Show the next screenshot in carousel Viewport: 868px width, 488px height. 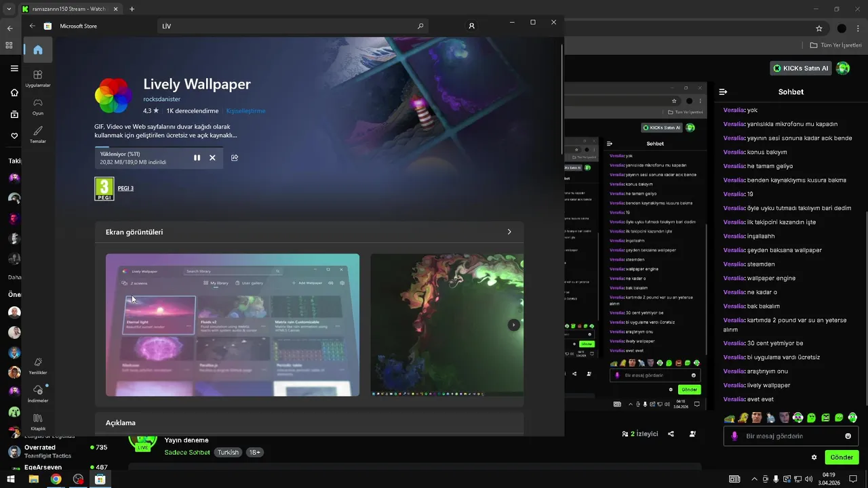(514, 325)
